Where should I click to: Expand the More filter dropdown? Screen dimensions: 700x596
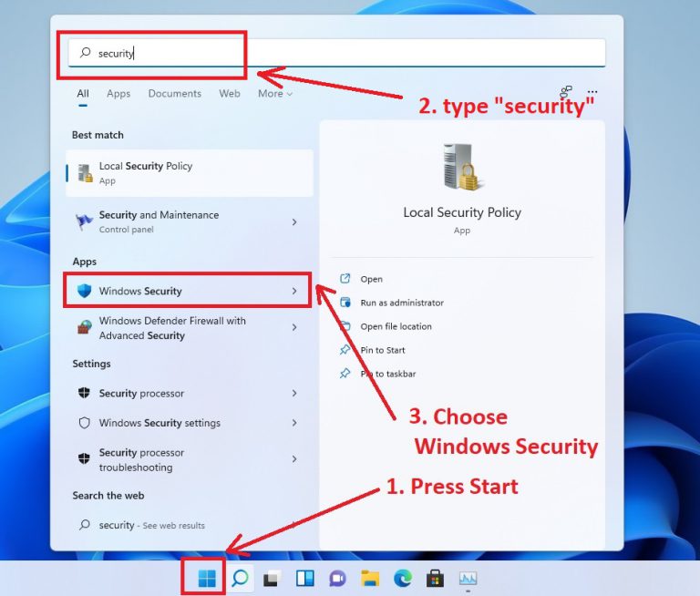coord(274,94)
